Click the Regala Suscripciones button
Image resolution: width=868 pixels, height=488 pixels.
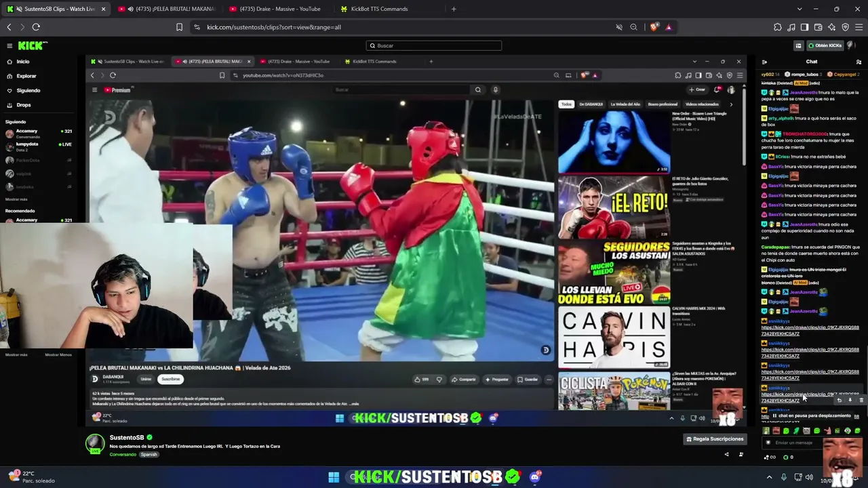click(x=715, y=439)
